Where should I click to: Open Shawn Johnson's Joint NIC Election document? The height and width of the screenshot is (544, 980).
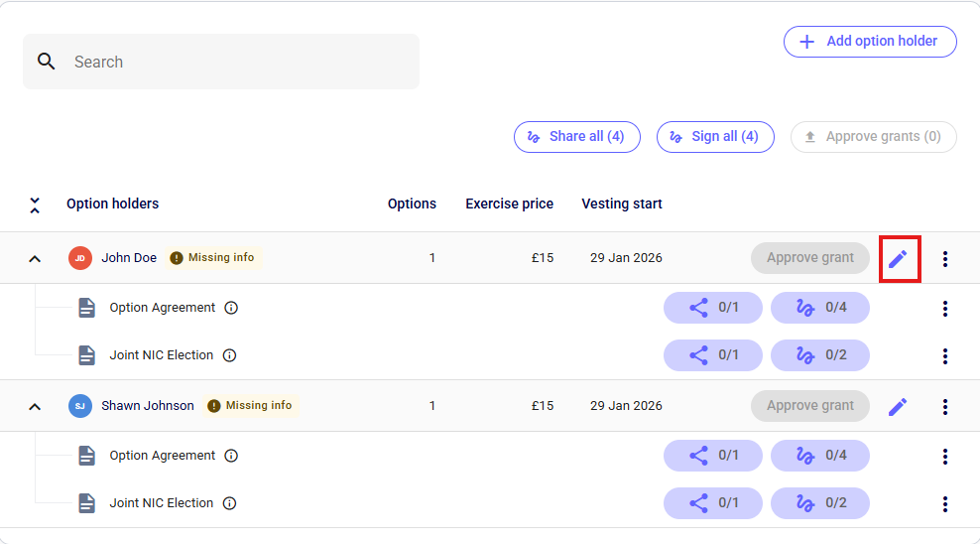point(161,503)
